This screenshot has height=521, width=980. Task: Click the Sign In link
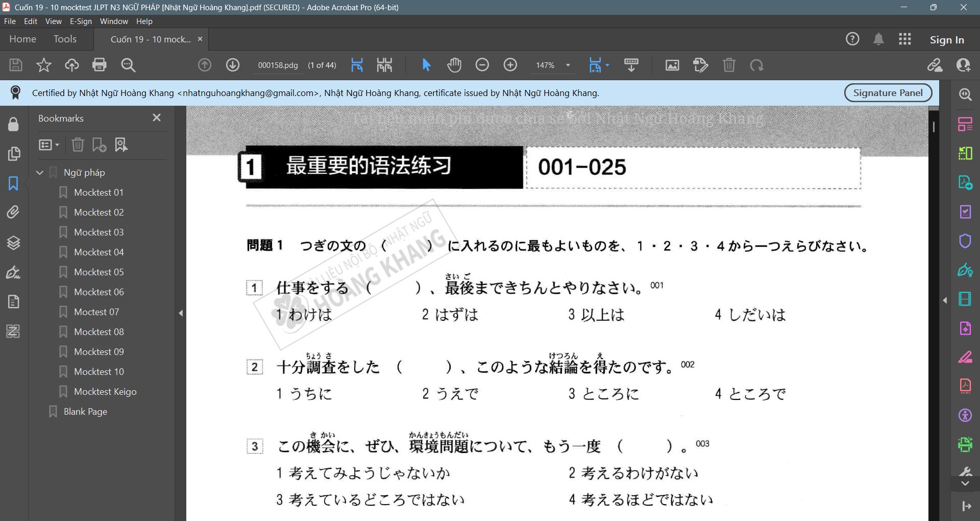947,40
